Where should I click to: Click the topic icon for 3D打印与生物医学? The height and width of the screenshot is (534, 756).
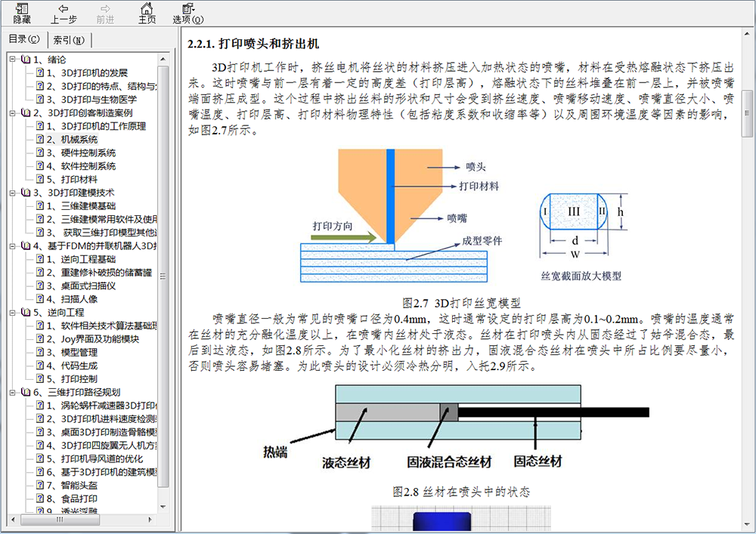click(41, 99)
